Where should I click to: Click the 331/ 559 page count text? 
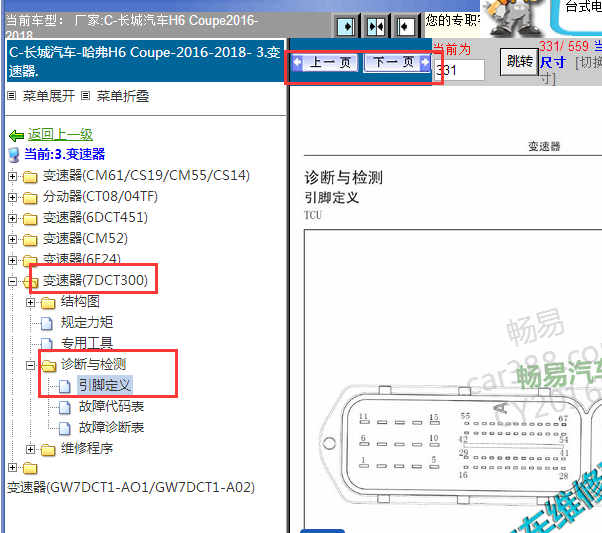click(564, 46)
